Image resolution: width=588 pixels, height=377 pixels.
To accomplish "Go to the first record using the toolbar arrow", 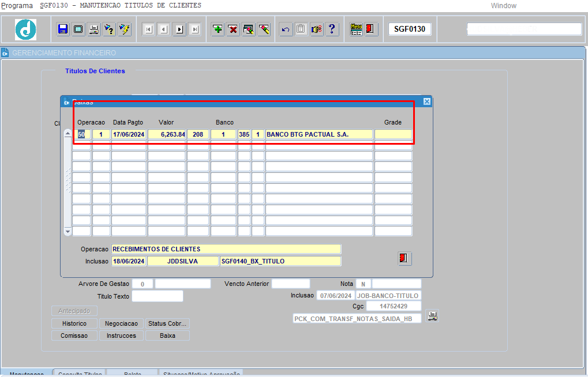I will point(148,29).
